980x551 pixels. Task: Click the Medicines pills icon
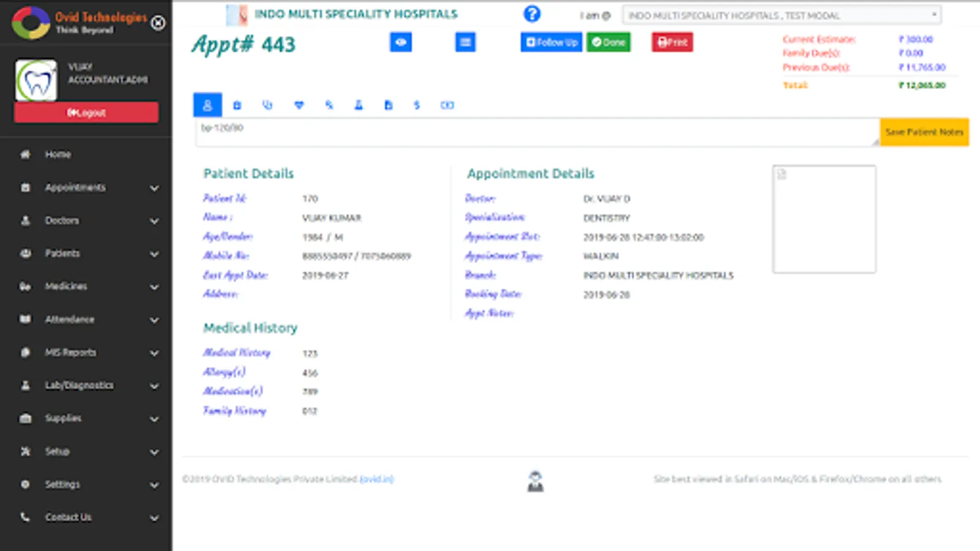tap(25, 287)
